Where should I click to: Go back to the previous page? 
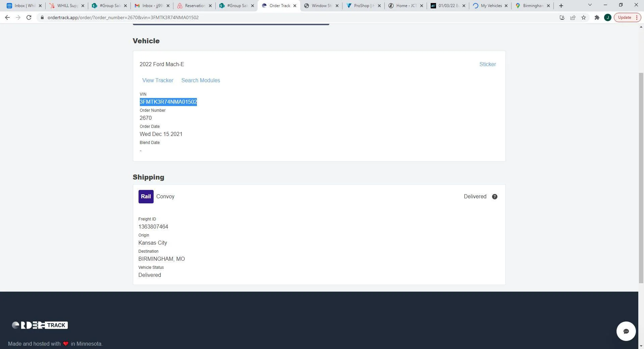coord(7,17)
